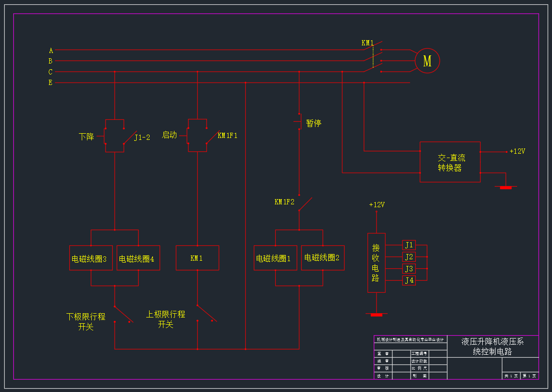The height and width of the screenshot is (392, 552).
Task: Click the motor M circle symbol
Action: coord(427,61)
